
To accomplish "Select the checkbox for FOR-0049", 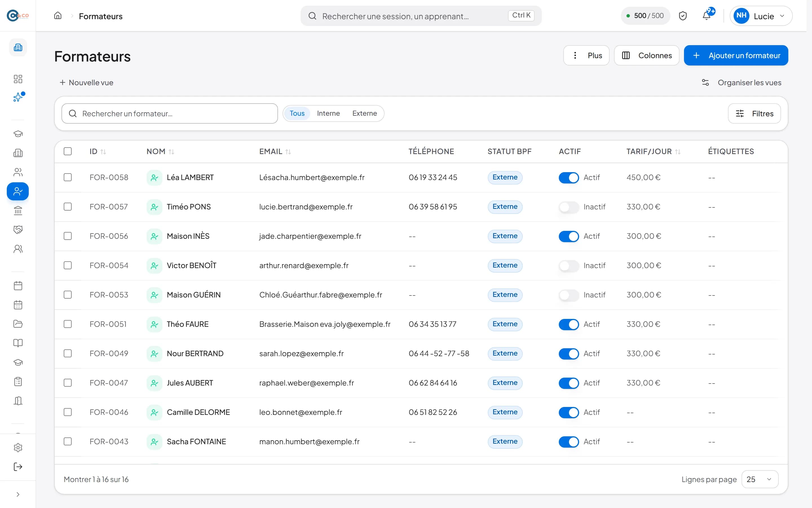I will pyautogui.click(x=68, y=353).
